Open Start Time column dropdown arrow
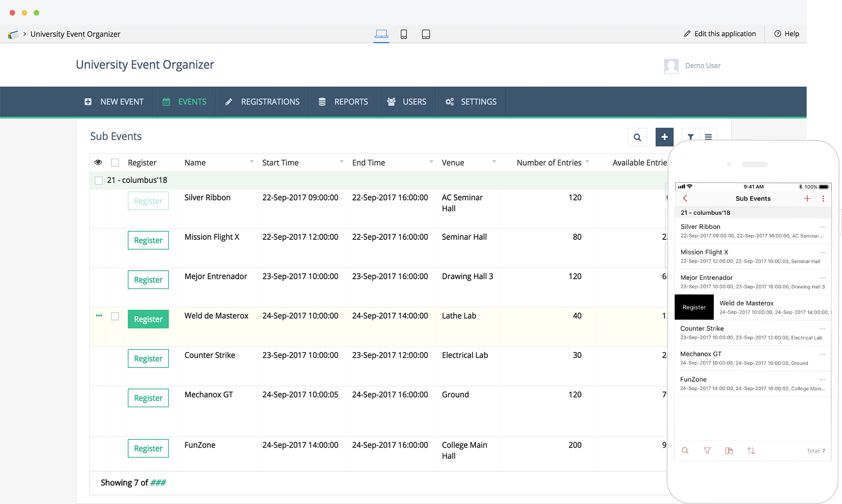Viewport: 842px width, 504px height. click(x=341, y=162)
